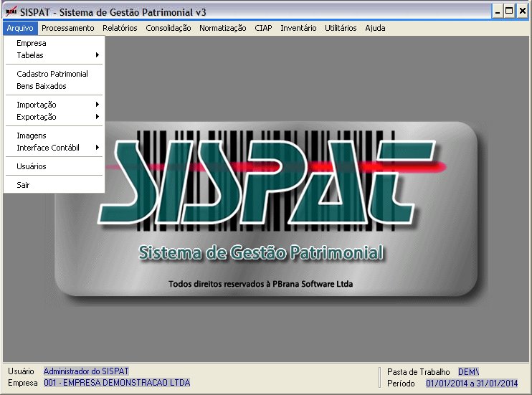
Task: Maximize the SISPAT window
Action: point(509,11)
